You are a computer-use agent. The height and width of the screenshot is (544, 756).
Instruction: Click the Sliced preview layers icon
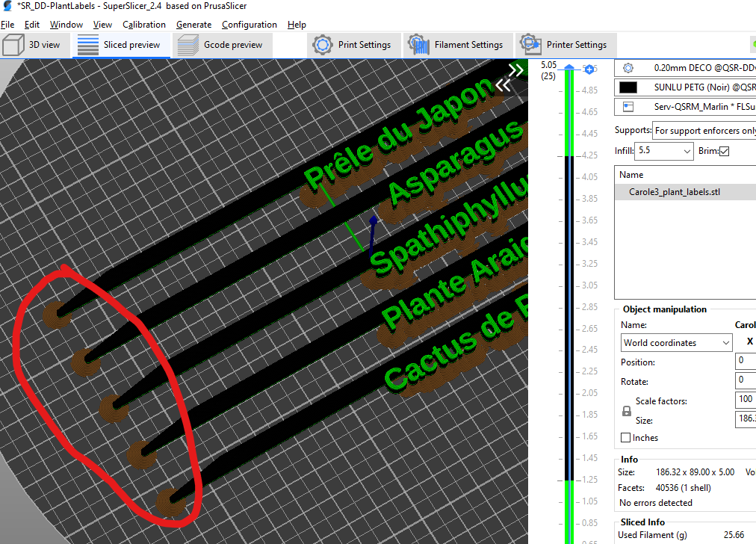click(x=87, y=45)
